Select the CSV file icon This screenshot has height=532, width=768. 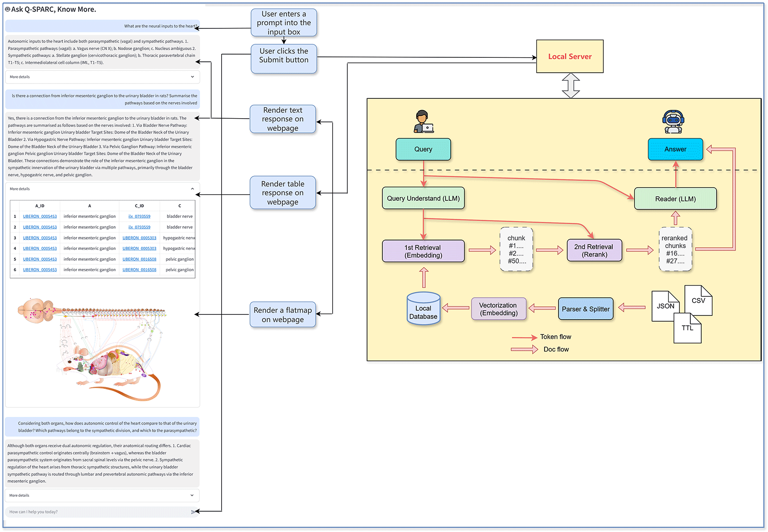click(x=698, y=300)
